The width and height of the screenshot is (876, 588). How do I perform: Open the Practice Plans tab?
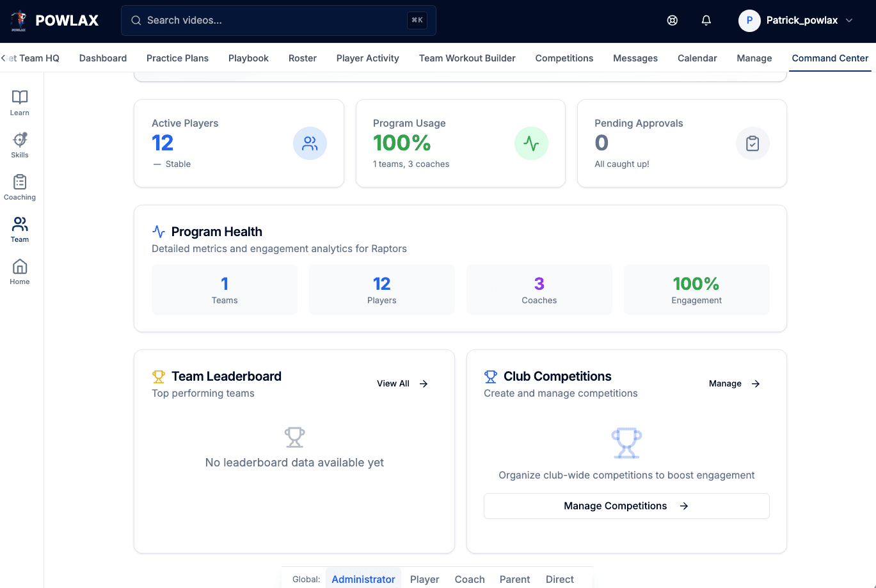177,58
